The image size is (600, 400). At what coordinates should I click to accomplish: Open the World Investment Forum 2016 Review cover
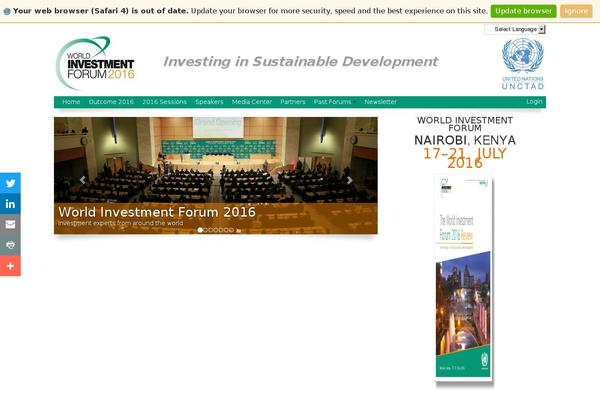click(463, 278)
